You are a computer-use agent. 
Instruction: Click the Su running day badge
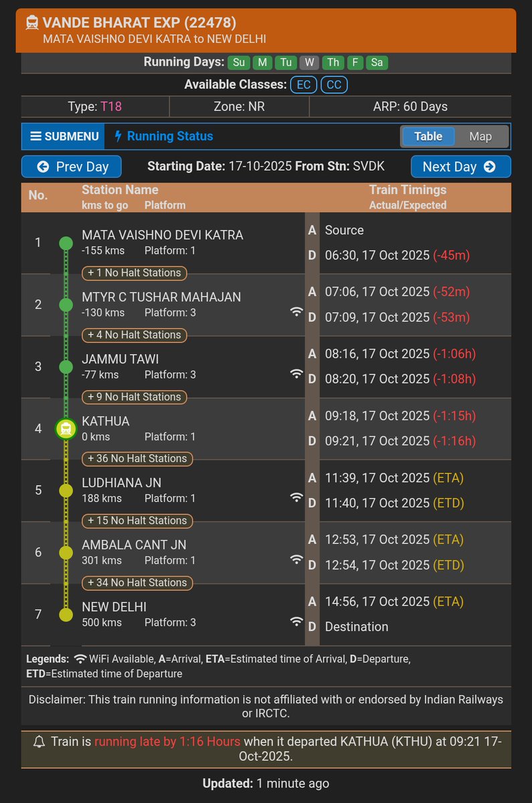click(239, 63)
